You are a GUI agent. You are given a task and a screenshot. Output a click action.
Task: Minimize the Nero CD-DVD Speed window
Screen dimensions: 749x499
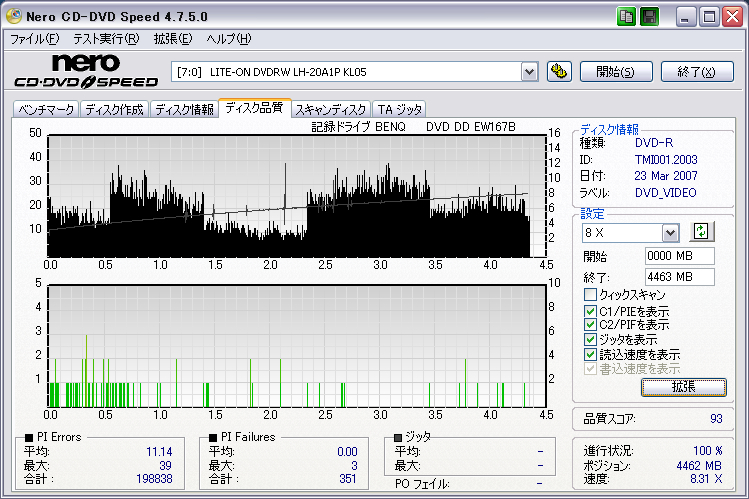(x=685, y=17)
